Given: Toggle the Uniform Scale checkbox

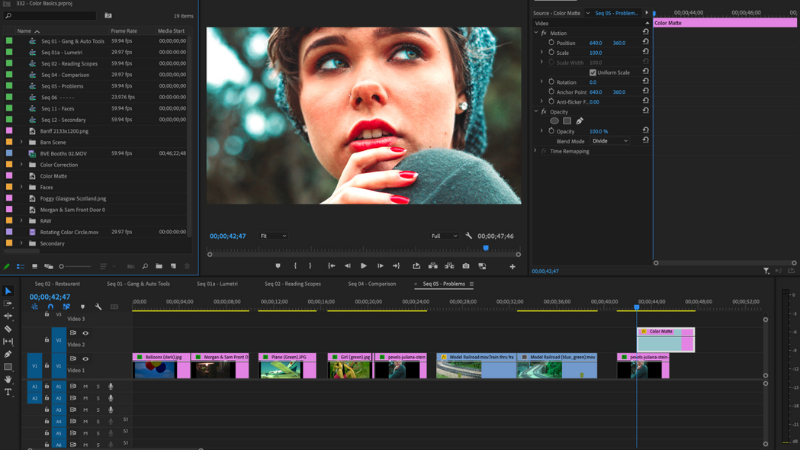Looking at the screenshot, I should [x=592, y=72].
